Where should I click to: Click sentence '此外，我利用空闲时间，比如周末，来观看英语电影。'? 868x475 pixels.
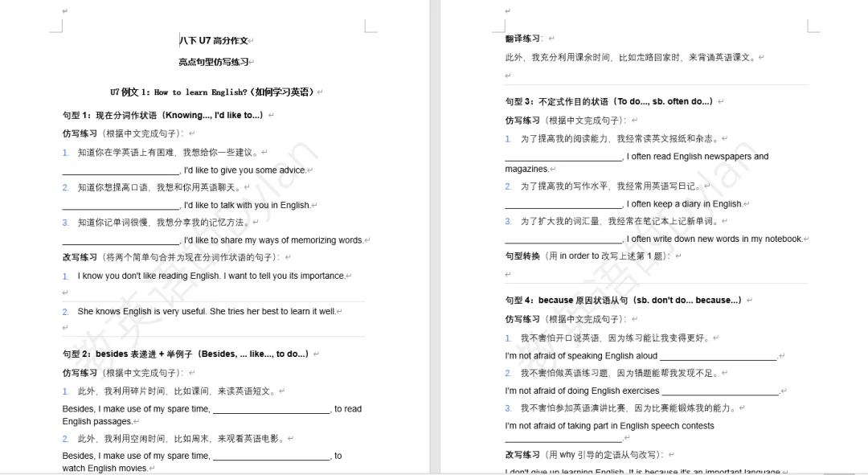click(182, 439)
